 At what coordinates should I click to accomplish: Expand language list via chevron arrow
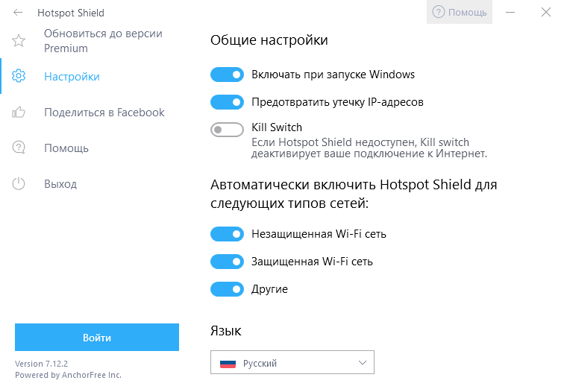point(363,363)
